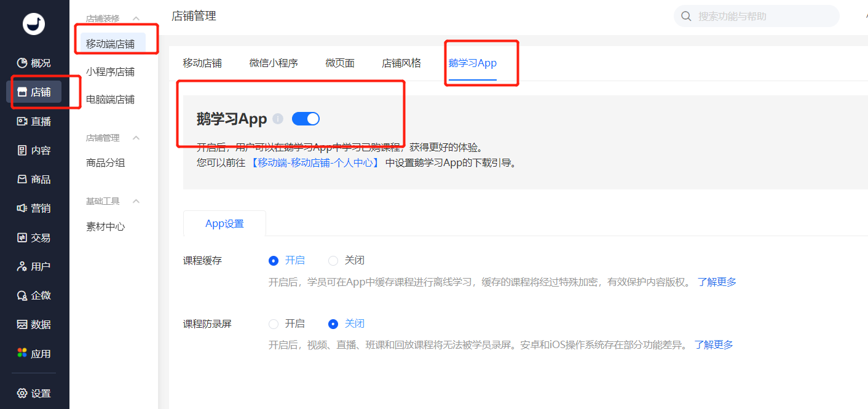
Task: Collapse the 基础工具 group
Action: (x=136, y=201)
